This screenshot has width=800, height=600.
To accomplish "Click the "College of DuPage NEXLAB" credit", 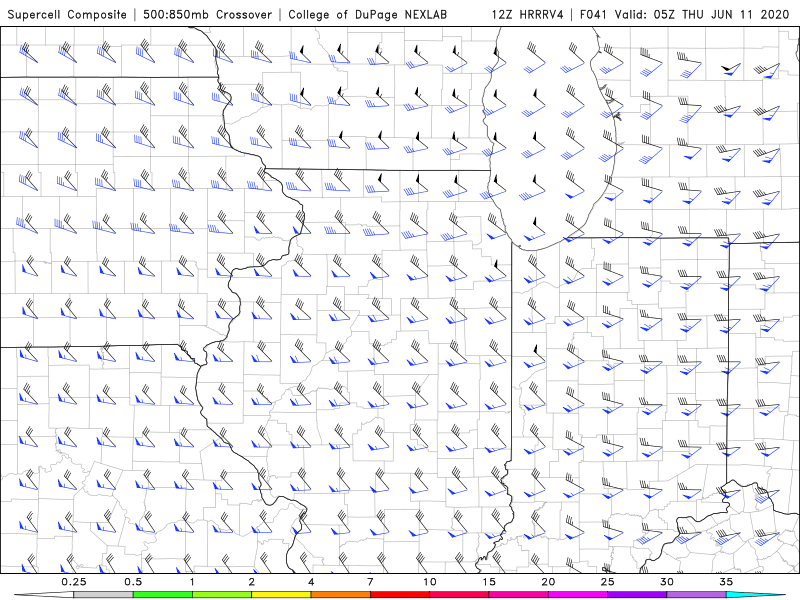I will pyautogui.click(x=367, y=15).
